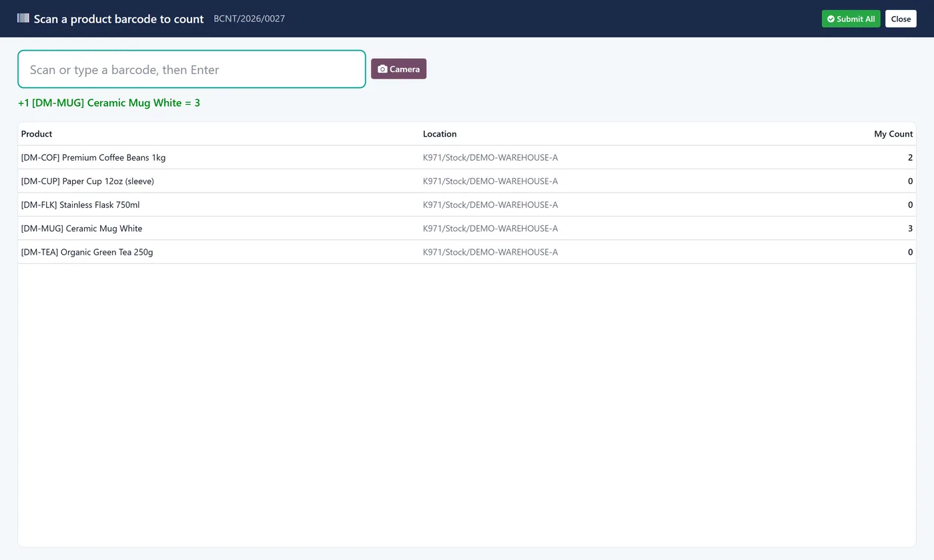This screenshot has height=560, width=934.
Task: Click the My Count column header
Action: tap(893, 134)
